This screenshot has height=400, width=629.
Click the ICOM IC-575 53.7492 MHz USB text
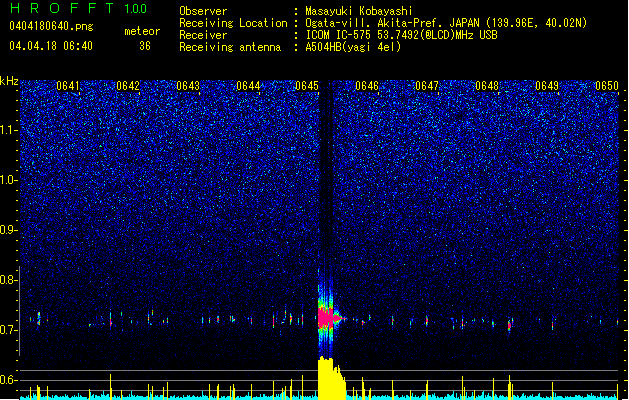[402, 35]
